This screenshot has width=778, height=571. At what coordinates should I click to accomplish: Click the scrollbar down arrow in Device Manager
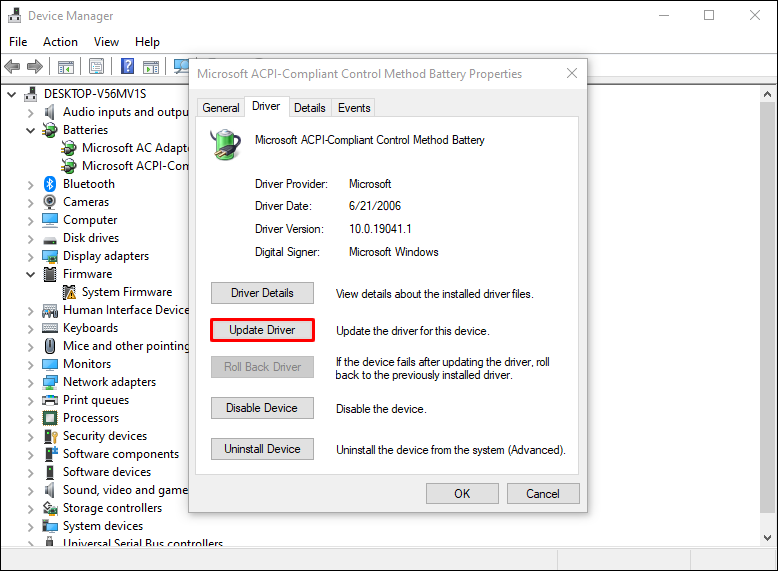[767, 537]
